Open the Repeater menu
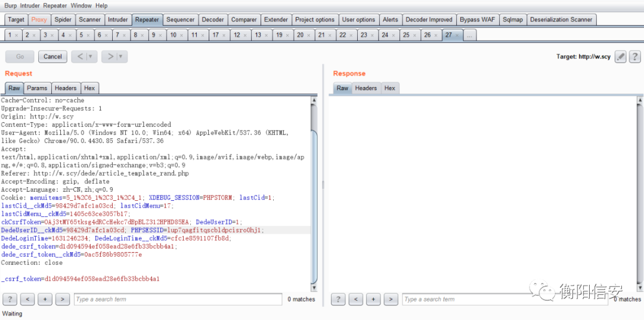The image size is (644, 320). [55, 6]
